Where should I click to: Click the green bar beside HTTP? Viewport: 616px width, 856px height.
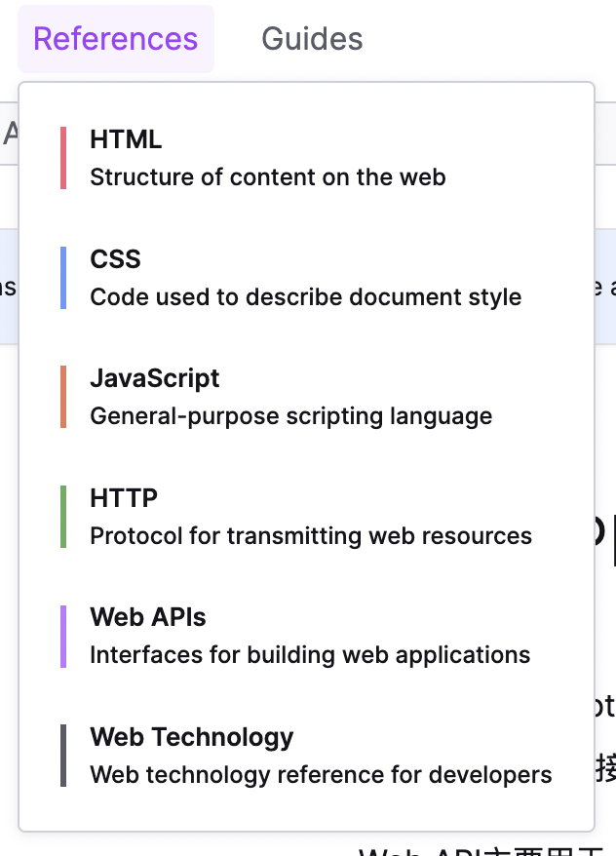[63, 517]
